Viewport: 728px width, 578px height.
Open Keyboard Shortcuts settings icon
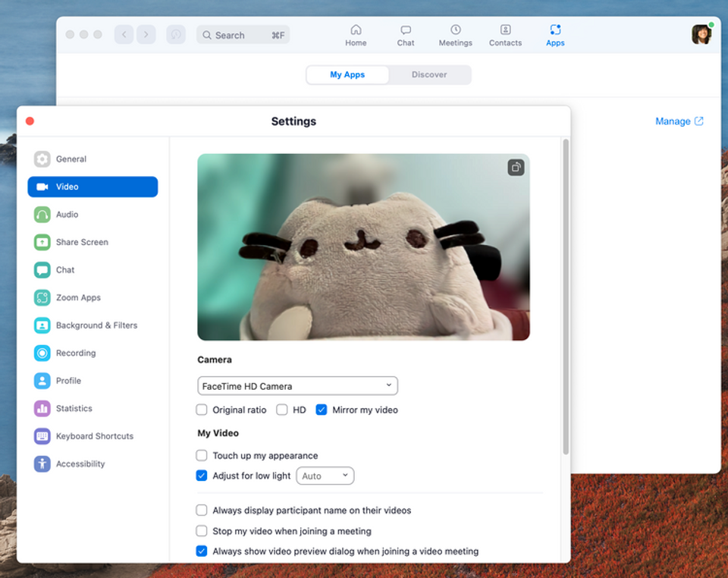pyautogui.click(x=42, y=436)
